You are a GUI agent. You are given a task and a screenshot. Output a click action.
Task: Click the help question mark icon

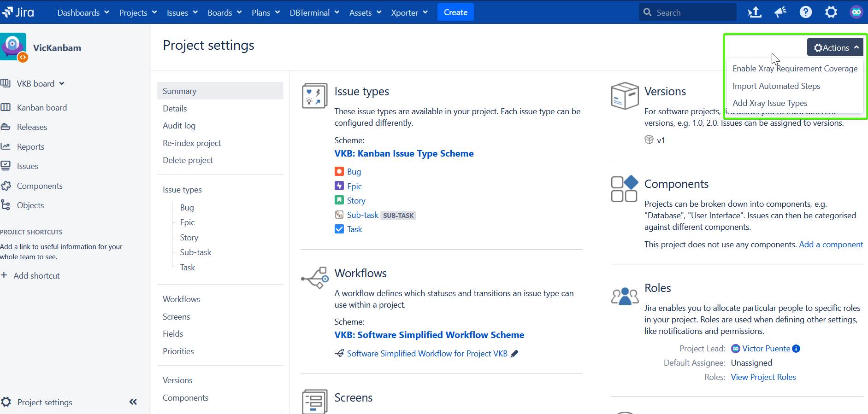click(x=805, y=12)
